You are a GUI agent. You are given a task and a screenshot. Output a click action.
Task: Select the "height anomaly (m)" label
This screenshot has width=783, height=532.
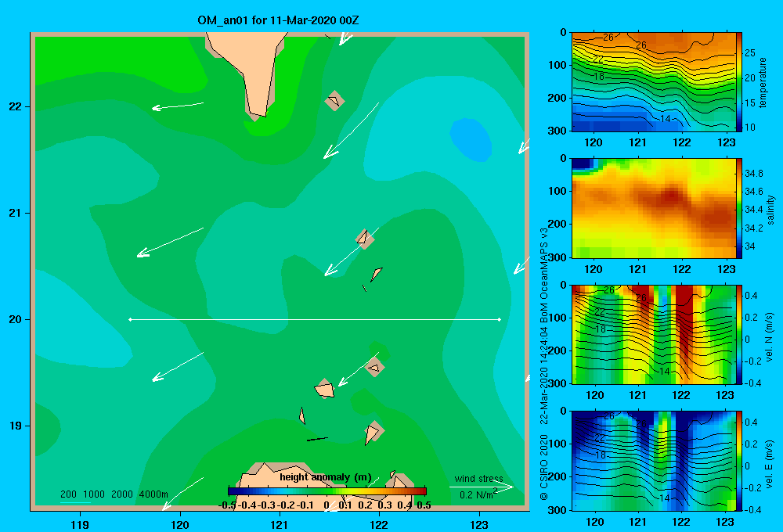326,477
